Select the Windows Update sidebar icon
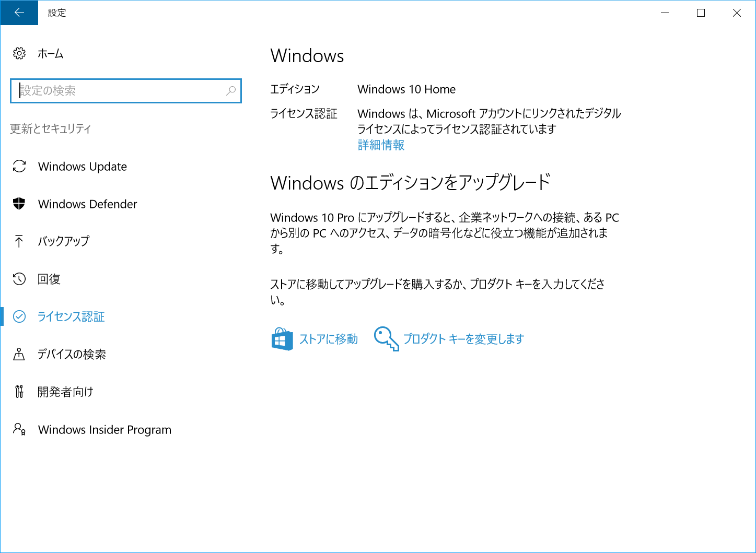Screen dimensions: 756x553 19,167
